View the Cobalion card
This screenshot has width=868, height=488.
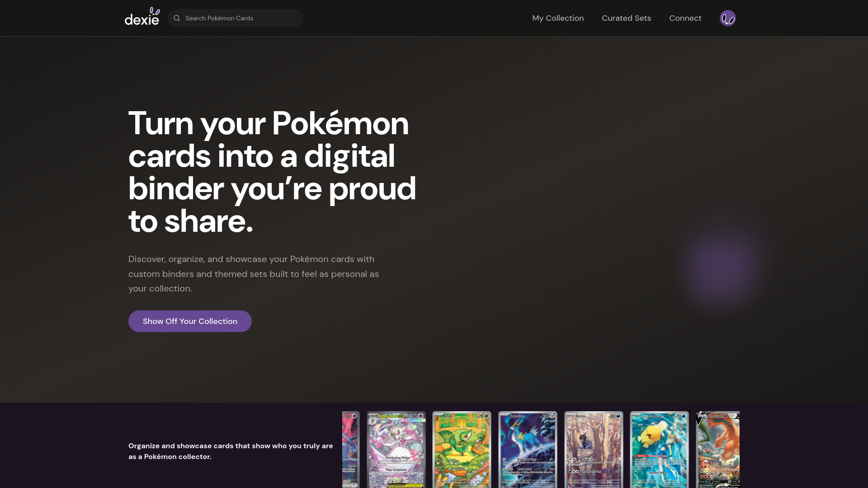pyautogui.click(x=528, y=450)
